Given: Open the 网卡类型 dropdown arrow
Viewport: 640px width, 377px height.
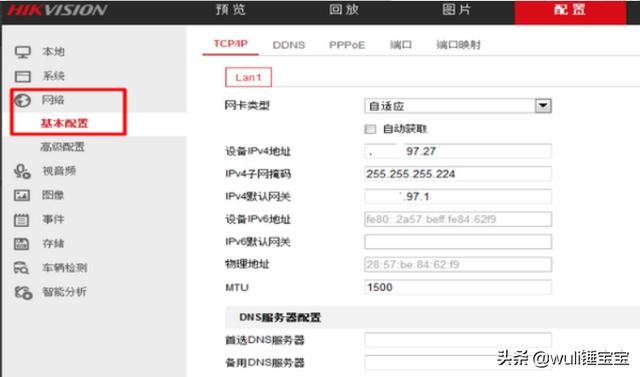Looking at the screenshot, I should coord(543,106).
